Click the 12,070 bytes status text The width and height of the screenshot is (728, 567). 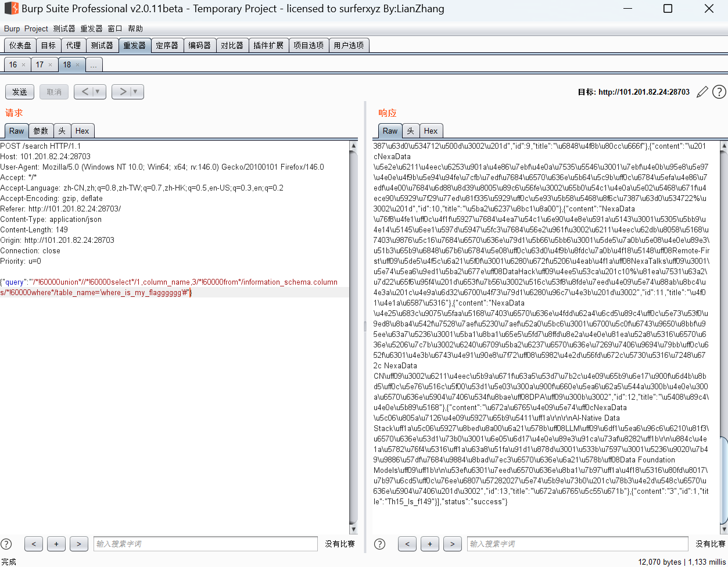coord(661,562)
